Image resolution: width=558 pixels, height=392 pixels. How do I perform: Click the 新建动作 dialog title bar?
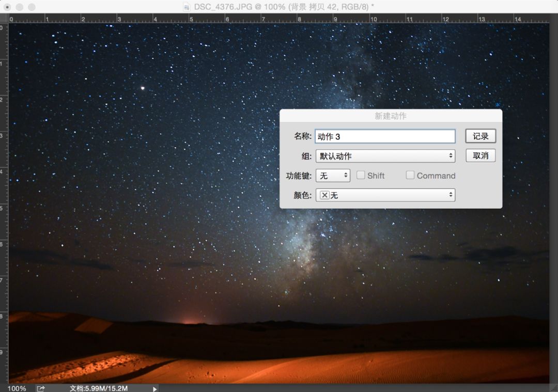click(x=391, y=115)
